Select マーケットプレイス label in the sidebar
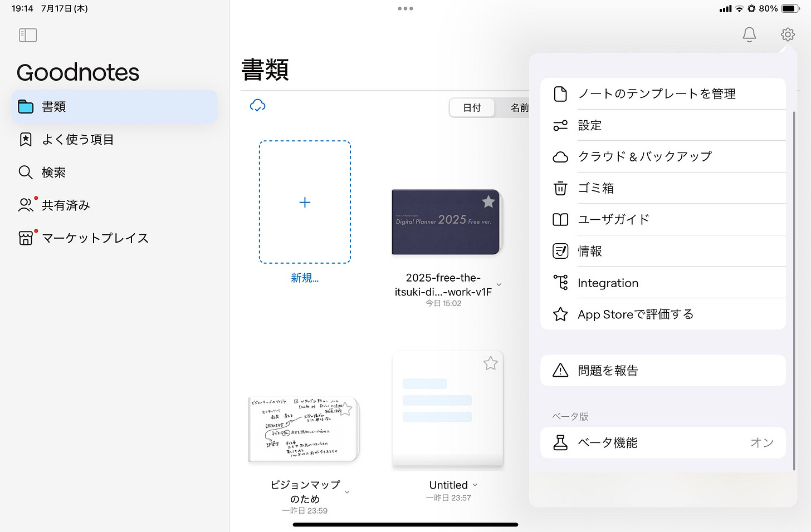The height and width of the screenshot is (532, 811). pyautogui.click(x=95, y=238)
